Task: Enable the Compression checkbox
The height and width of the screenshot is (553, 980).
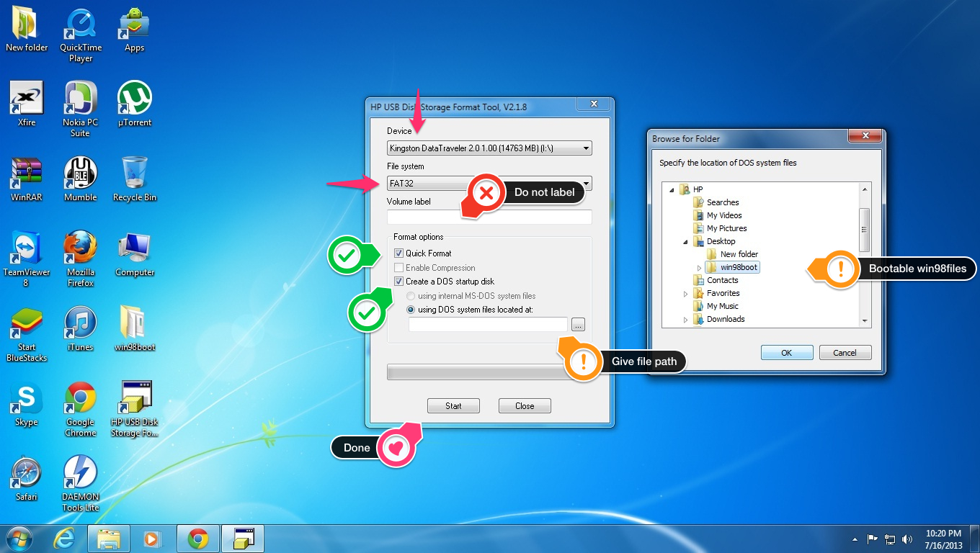Action: pos(399,267)
